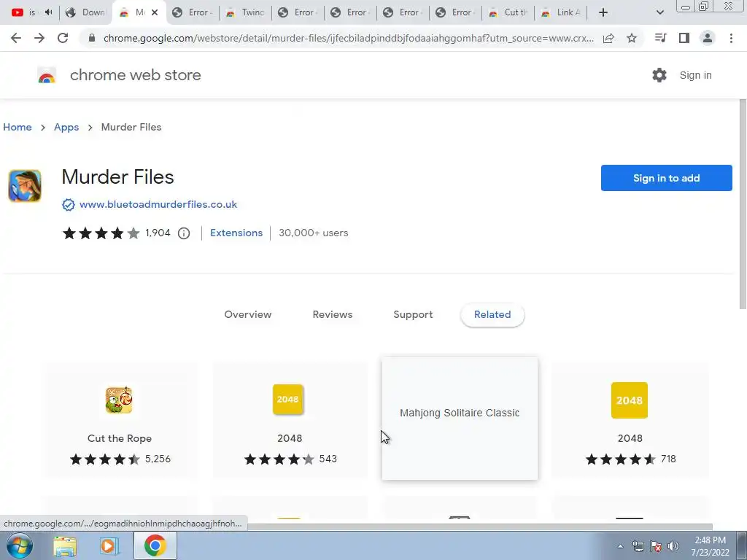Click the Murder Files star rating
The image size is (747, 560).
tap(101, 233)
